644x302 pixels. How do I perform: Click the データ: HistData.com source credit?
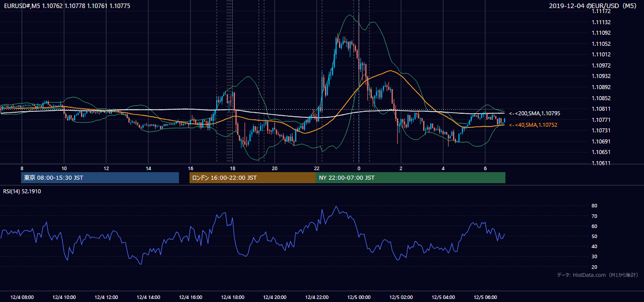click(x=597, y=275)
